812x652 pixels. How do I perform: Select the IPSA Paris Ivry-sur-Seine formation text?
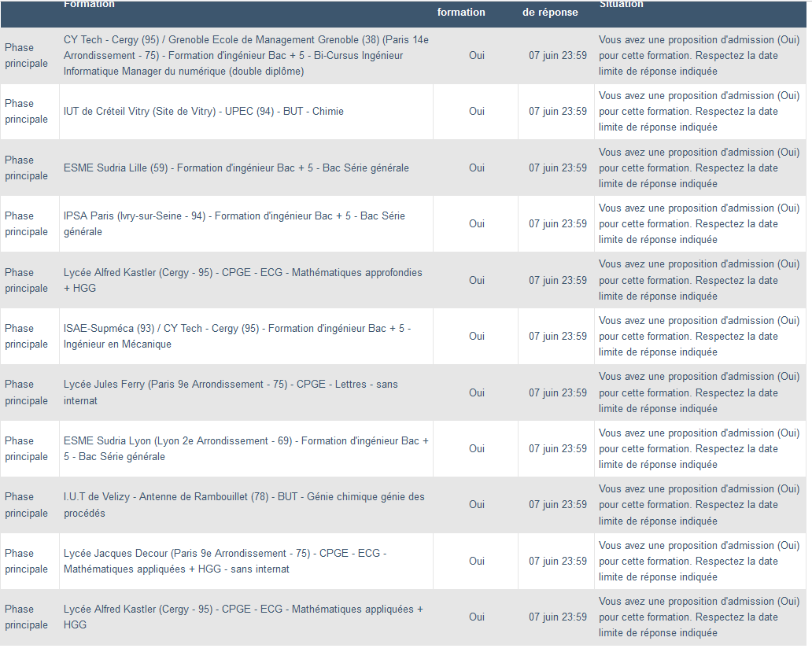(234, 223)
